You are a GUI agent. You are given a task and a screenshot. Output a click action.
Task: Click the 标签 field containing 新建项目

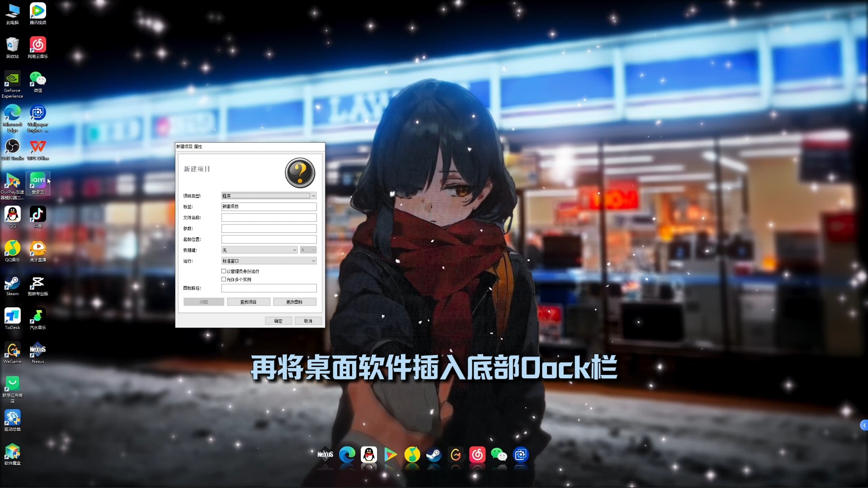coord(269,206)
